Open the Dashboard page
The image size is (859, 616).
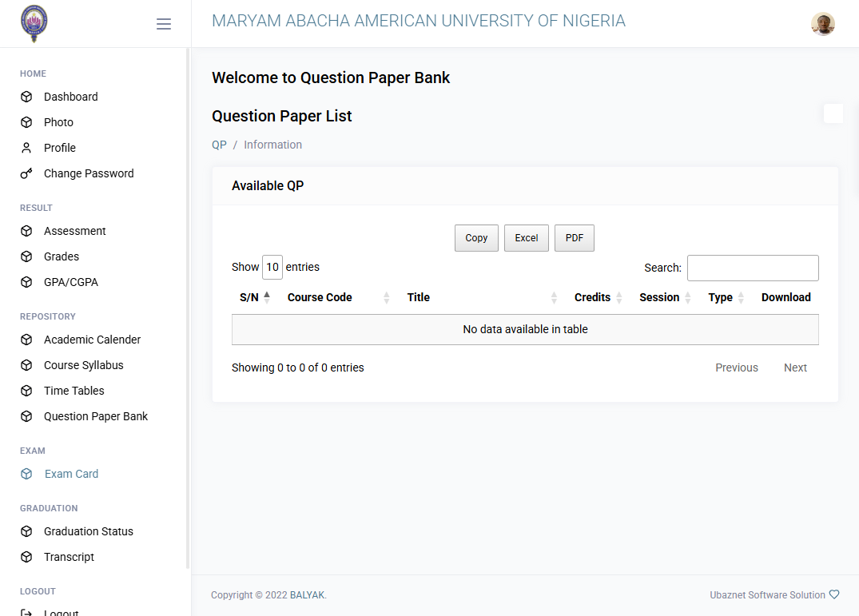[x=70, y=97]
